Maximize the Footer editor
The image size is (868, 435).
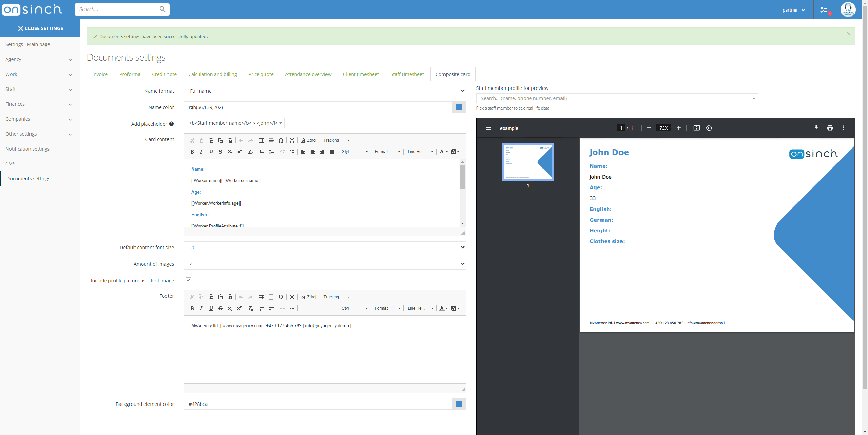(x=292, y=297)
